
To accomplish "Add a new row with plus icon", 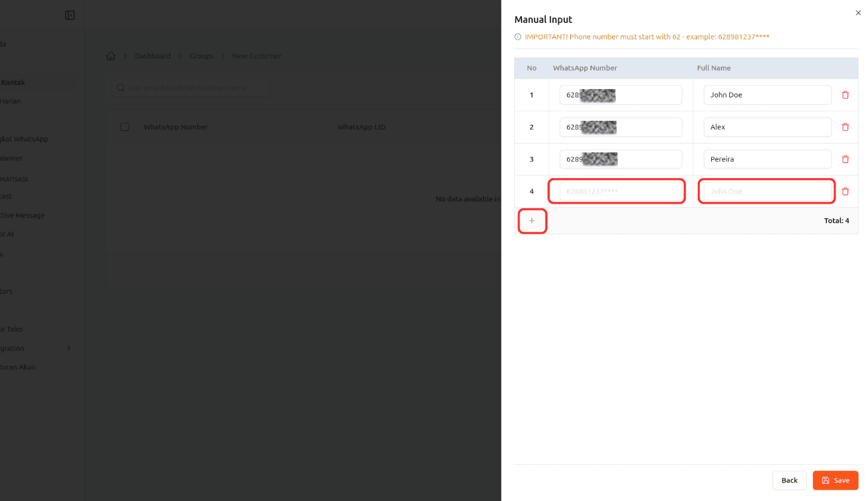I will pyautogui.click(x=532, y=221).
